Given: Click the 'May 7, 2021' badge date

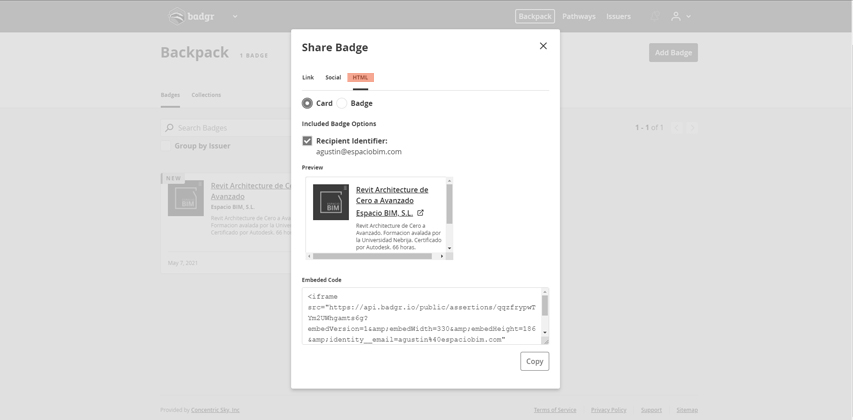Looking at the screenshot, I should point(183,263).
